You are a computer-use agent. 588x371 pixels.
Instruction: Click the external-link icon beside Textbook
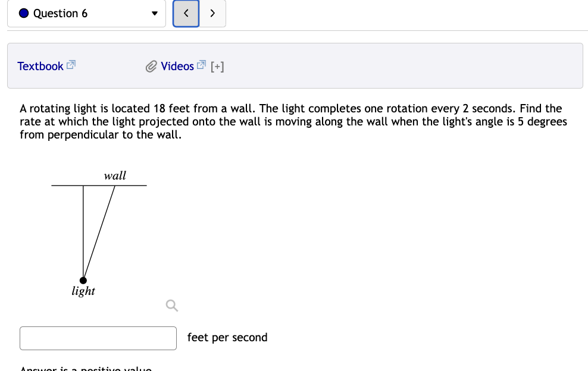71,65
